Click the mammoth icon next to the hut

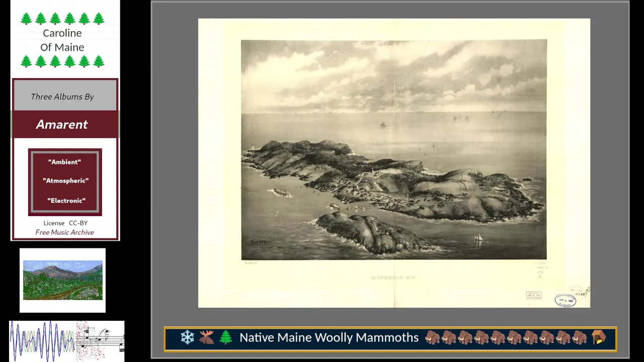point(580,337)
